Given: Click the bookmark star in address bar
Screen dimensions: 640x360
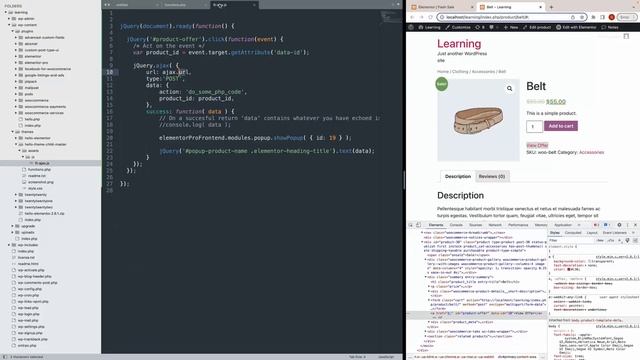Looking at the screenshot, I should [582, 17].
